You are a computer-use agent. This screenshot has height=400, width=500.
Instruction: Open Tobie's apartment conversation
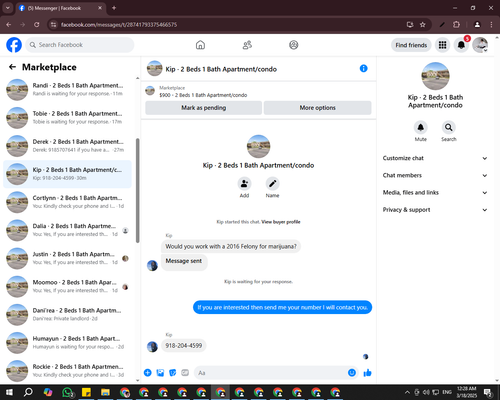pyautogui.click(x=67, y=118)
